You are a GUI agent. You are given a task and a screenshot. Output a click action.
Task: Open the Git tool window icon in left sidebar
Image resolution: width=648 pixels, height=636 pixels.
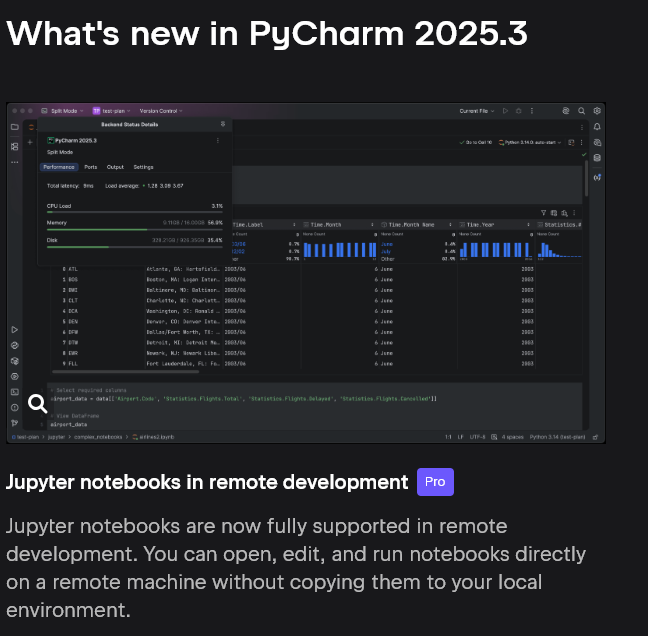pyautogui.click(x=15, y=423)
